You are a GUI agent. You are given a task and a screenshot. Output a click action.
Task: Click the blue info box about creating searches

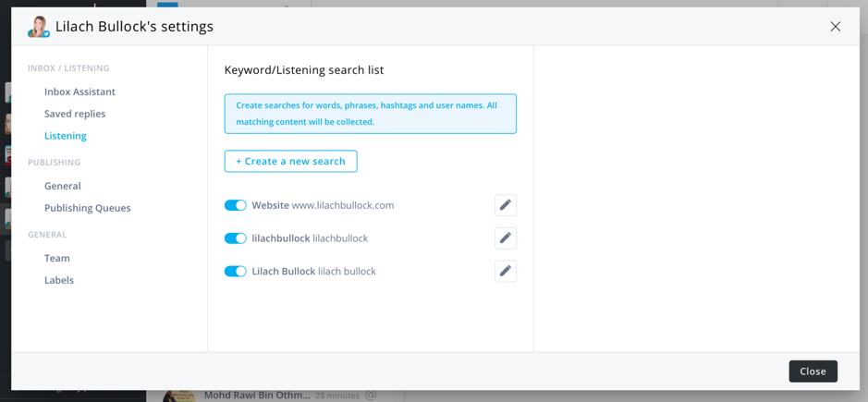point(371,114)
